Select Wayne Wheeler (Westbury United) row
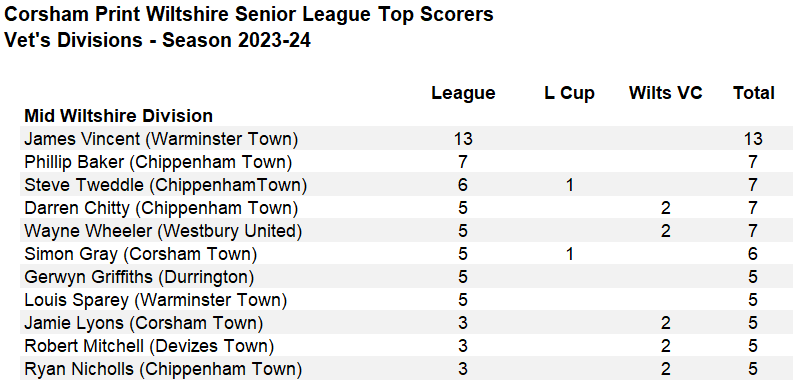 tap(406, 231)
